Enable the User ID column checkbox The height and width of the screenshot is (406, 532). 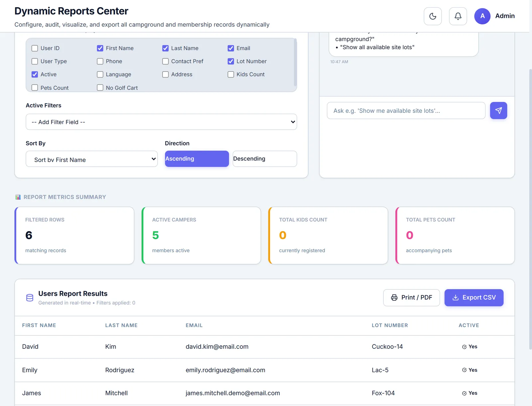pyautogui.click(x=35, y=48)
